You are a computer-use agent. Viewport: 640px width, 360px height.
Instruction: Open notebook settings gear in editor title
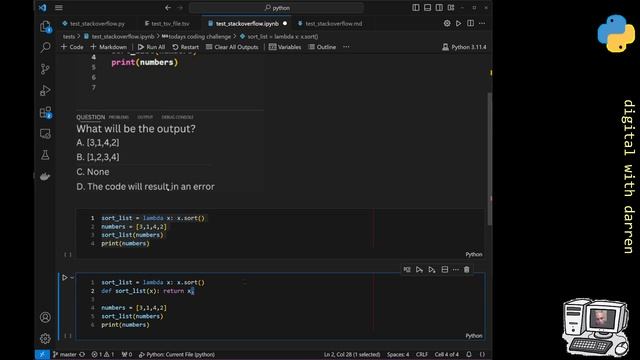pos(447,24)
